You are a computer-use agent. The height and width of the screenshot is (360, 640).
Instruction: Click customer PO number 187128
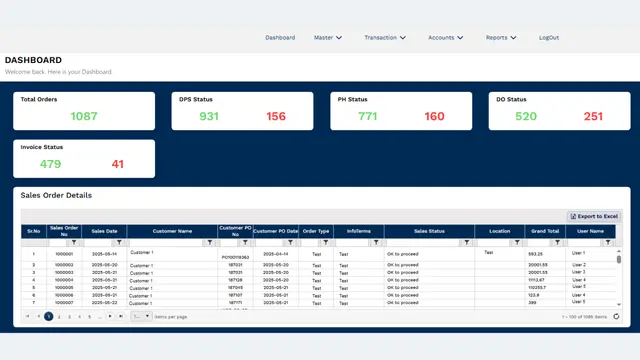235,280
